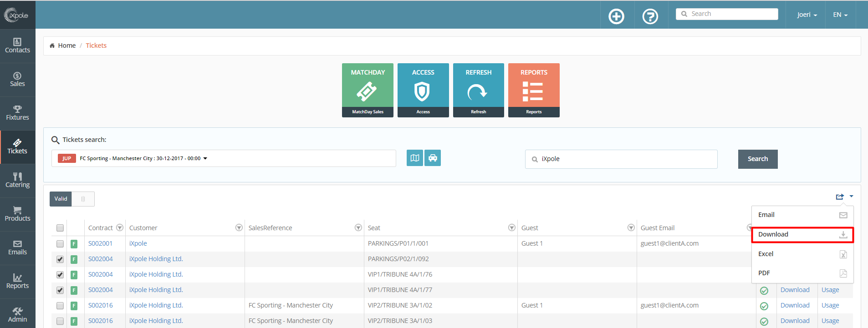The height and width of the screenshot is (328, 868).
Task: Open the MatchDay Sales tile
Action: [368, 90]
